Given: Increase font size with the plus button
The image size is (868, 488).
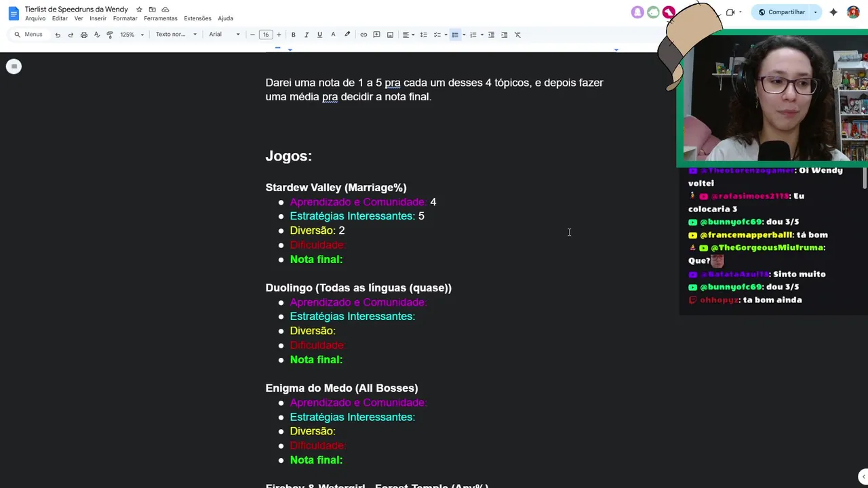Looking at the screenshot, I should click(279, 35).
